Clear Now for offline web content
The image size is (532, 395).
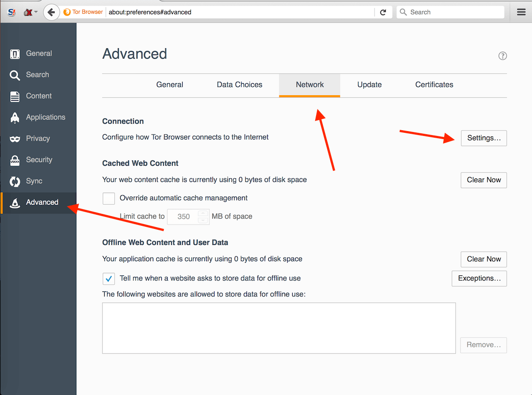(x=484, y=259)
